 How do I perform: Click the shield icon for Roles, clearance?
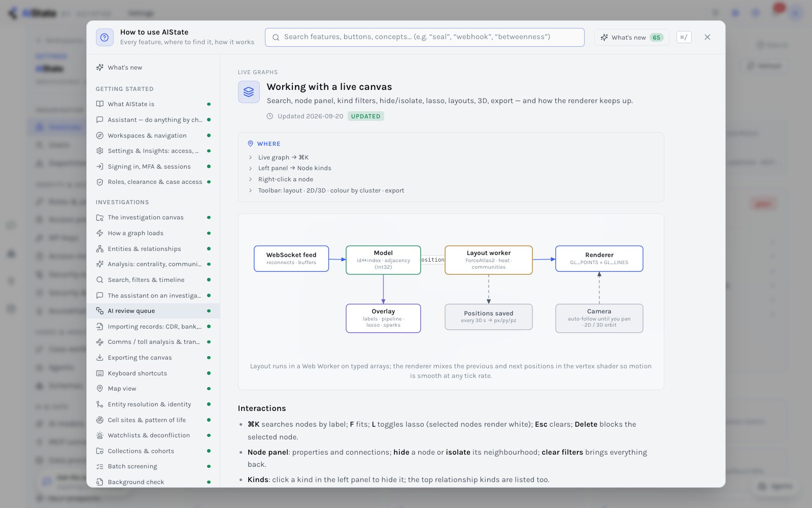point(100,182)
